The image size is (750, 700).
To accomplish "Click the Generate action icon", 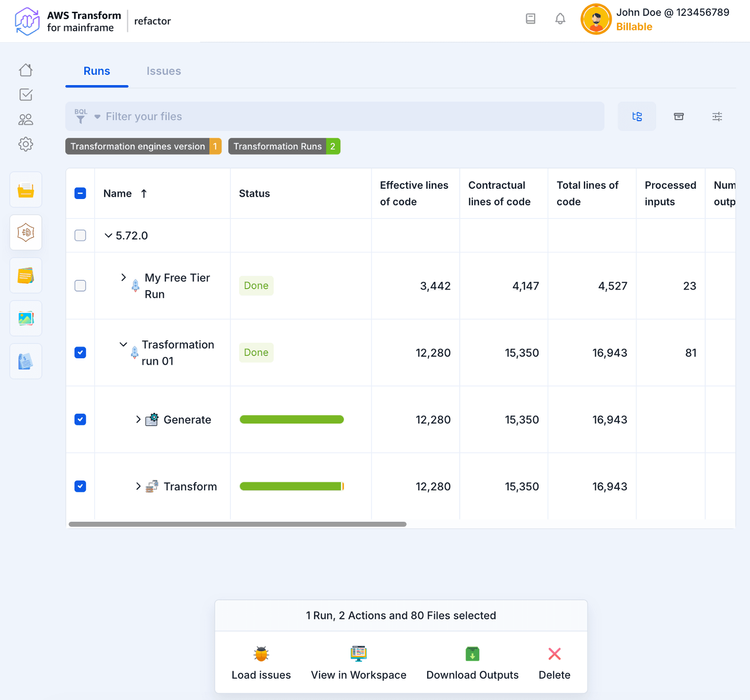I will (152, 420).
